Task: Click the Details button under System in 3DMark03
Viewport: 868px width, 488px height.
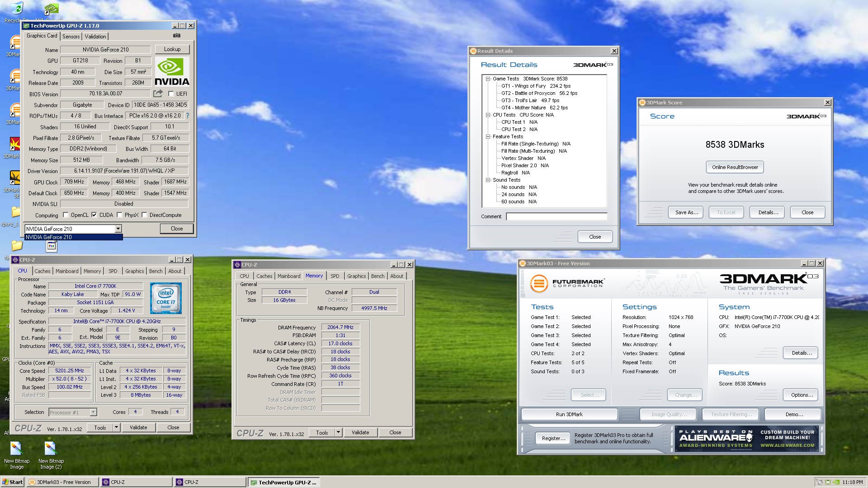Action: coord(802,353)
